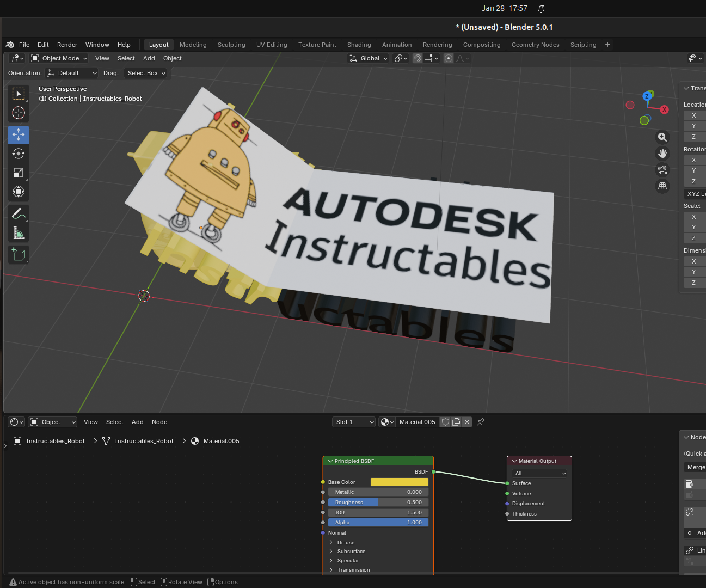Open the shader type Object dropdown

pos(53,422)
